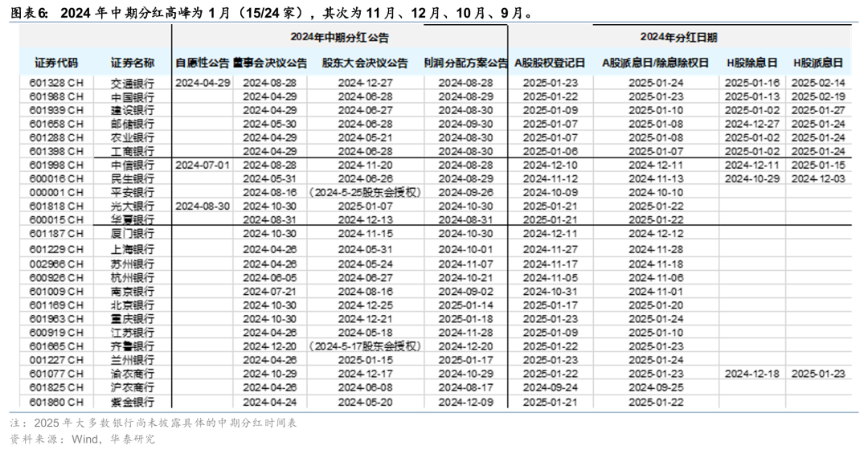Click the H股除息日 column header
868x450 pixels.
point(751,63)
